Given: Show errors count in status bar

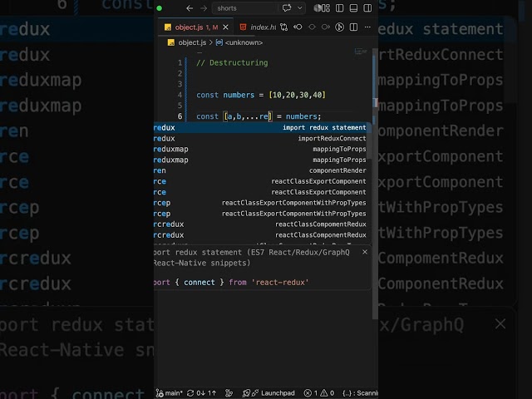Looking at the screenshot, I should click(311, 393).
